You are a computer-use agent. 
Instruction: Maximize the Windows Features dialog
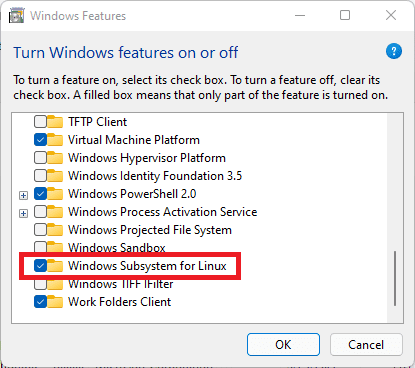coord(345,15)
